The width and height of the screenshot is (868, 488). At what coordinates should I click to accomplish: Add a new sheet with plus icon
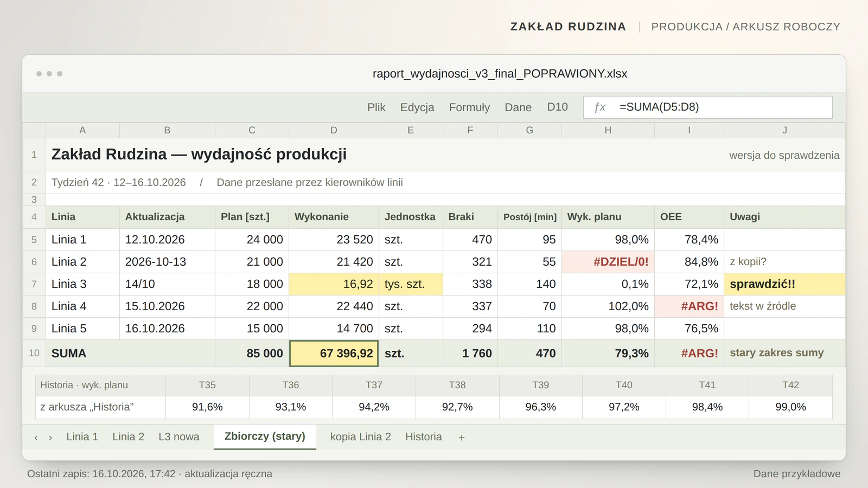(462, 438)
